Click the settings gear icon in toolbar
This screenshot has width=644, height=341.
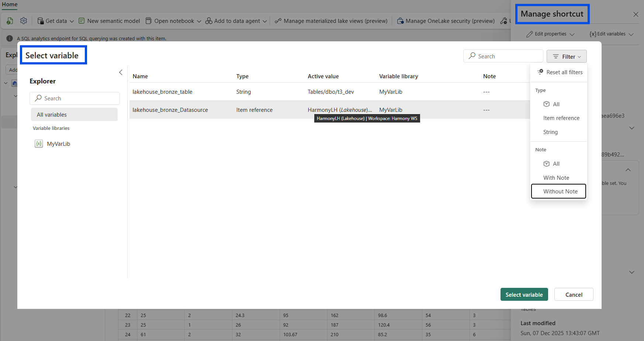point(24,21)
